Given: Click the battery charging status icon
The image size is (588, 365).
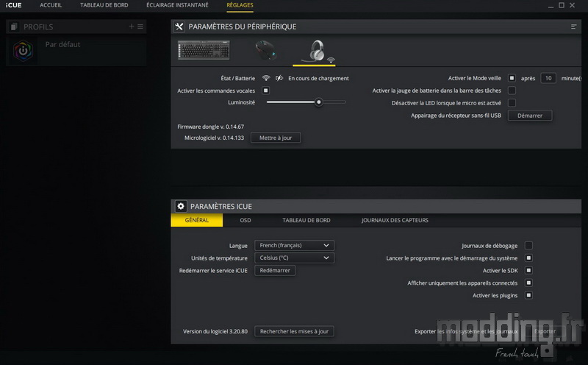Looking at the screenshot, I should (x=279, y=78).
